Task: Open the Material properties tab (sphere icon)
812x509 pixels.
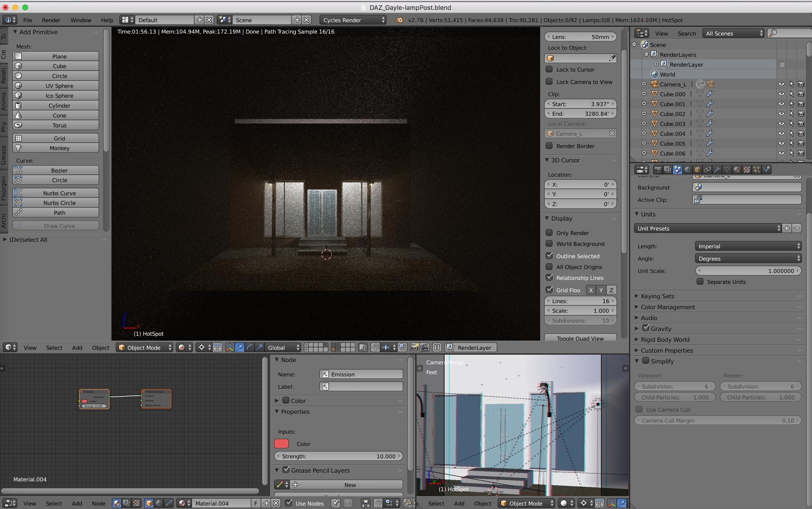Action: [x=737, y=170]
